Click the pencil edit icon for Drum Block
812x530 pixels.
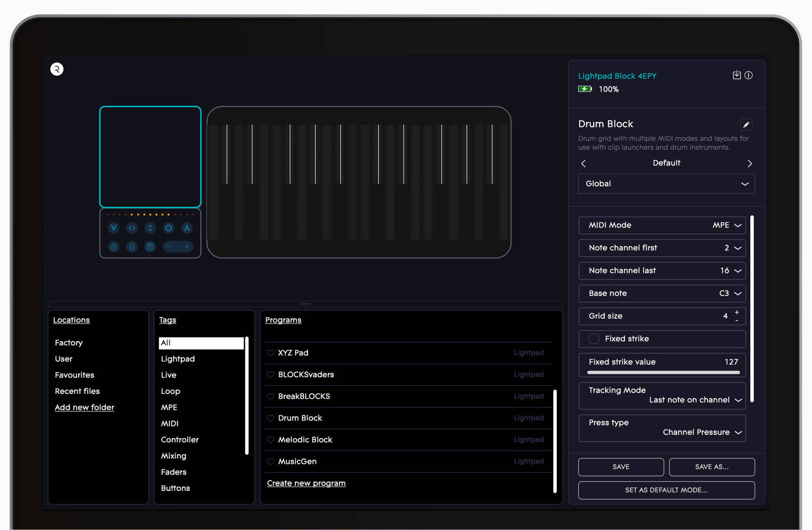[746, 124]
